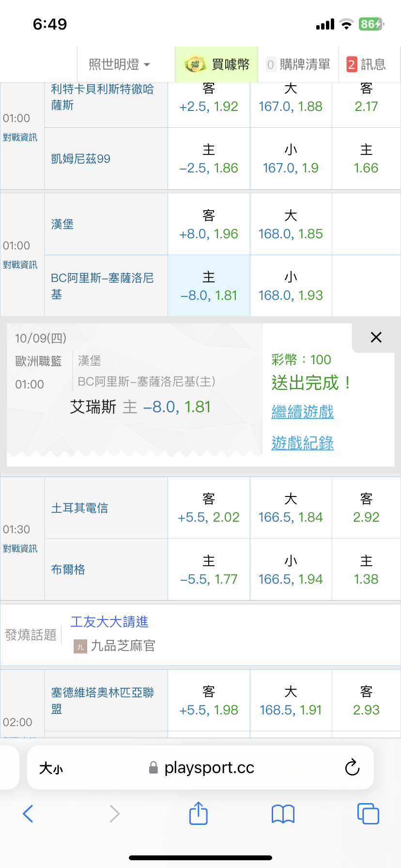Image resolution: width=401 pixels, height=868 pixels.
Task: Open Safari bookmarks book icon
Action: (x=283, y=814)
